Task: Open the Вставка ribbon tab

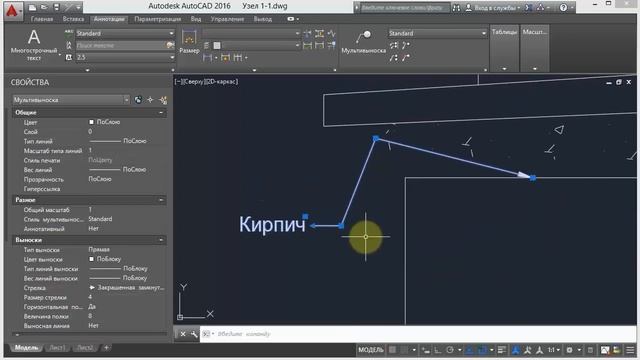Action: pyautogui.click(x=73, y=19)
